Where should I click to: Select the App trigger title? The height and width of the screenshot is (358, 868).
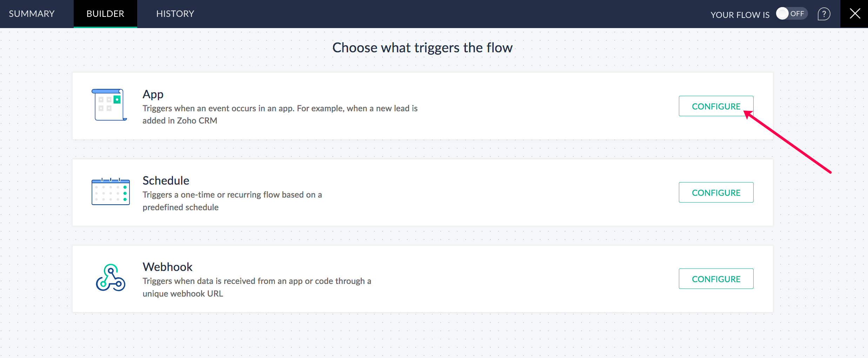153,94
